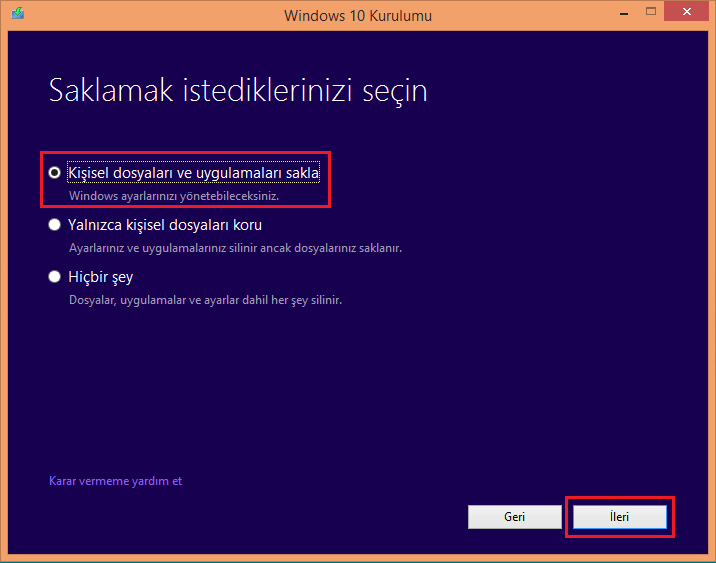The height and width of the screenshot is (563, 716).
Task: Close the Windows 10 Kurulumu window
Action: tap(686, 12)
